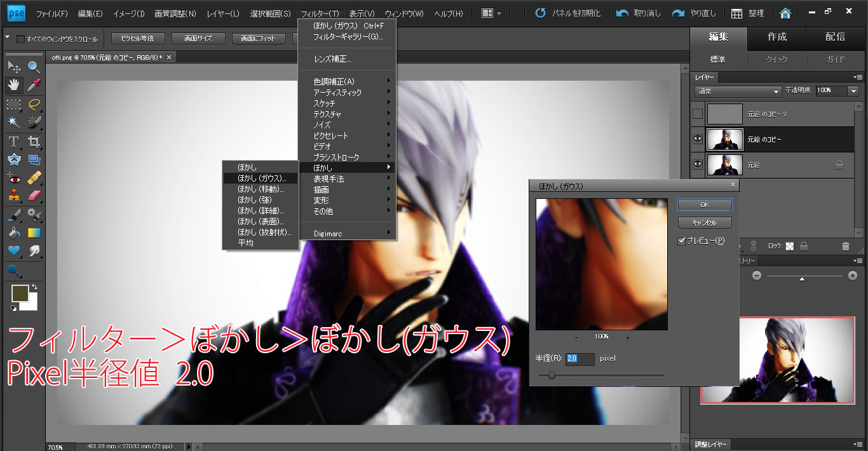The height and width of the screenshot is (451, 868).
Task: Click 取り消し undo button
Action: pyautogui.click(x=639, y=13)
